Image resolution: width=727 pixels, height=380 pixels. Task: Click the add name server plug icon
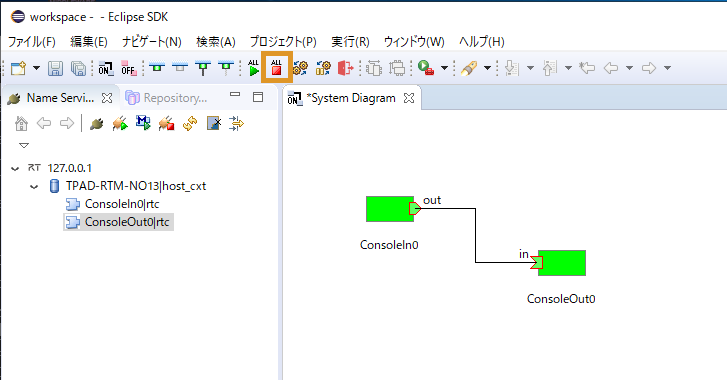pos(96,124)
